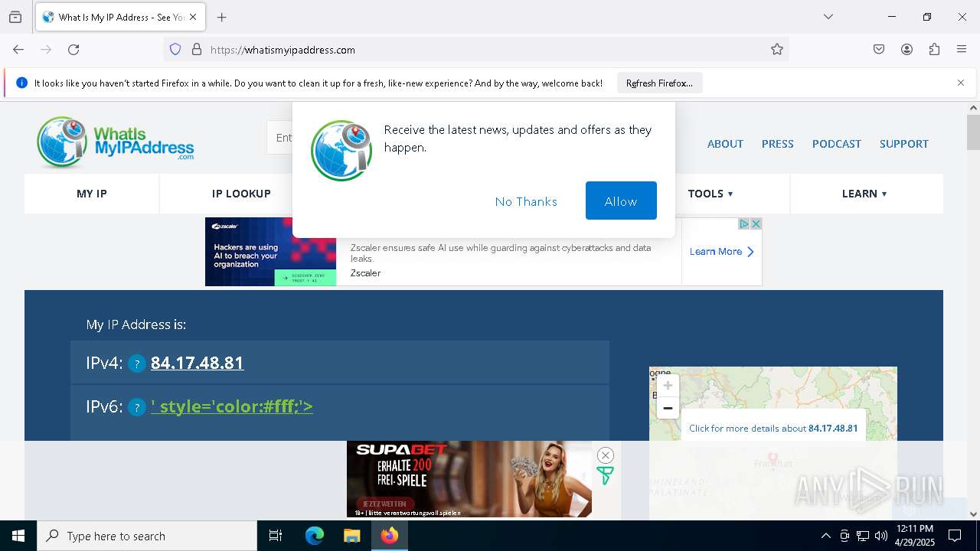980x551 pixels.
Task: Open a new tab with plus button
Action: click(x=222, y=17)
